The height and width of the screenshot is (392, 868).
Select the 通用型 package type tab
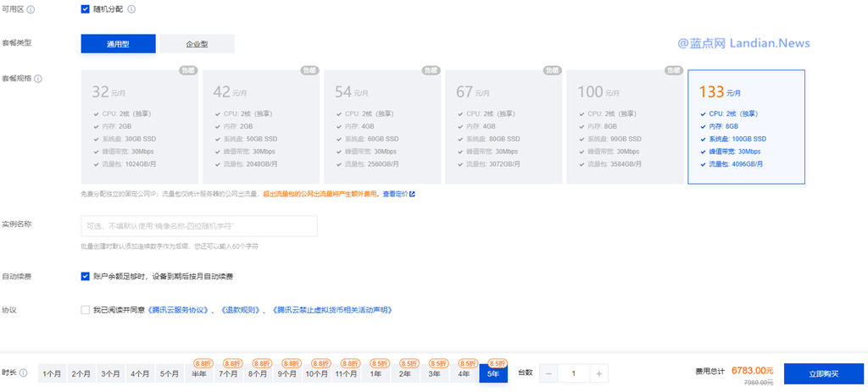tap(118, 44)
